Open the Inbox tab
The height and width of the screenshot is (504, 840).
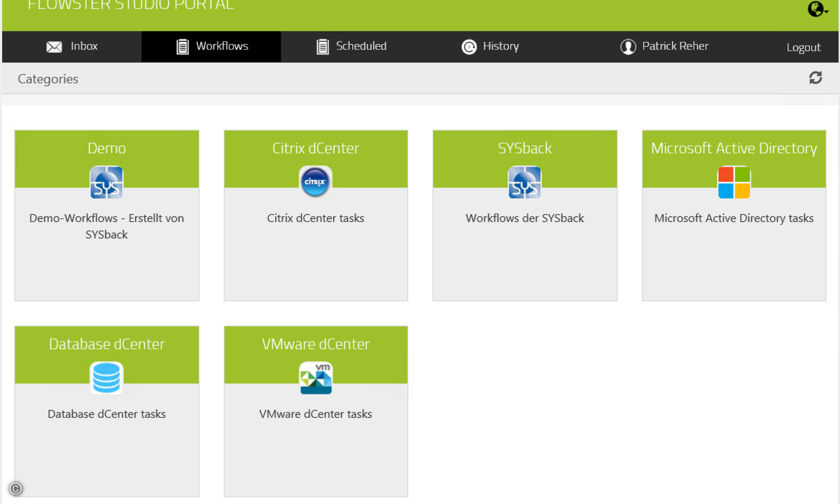71,46
